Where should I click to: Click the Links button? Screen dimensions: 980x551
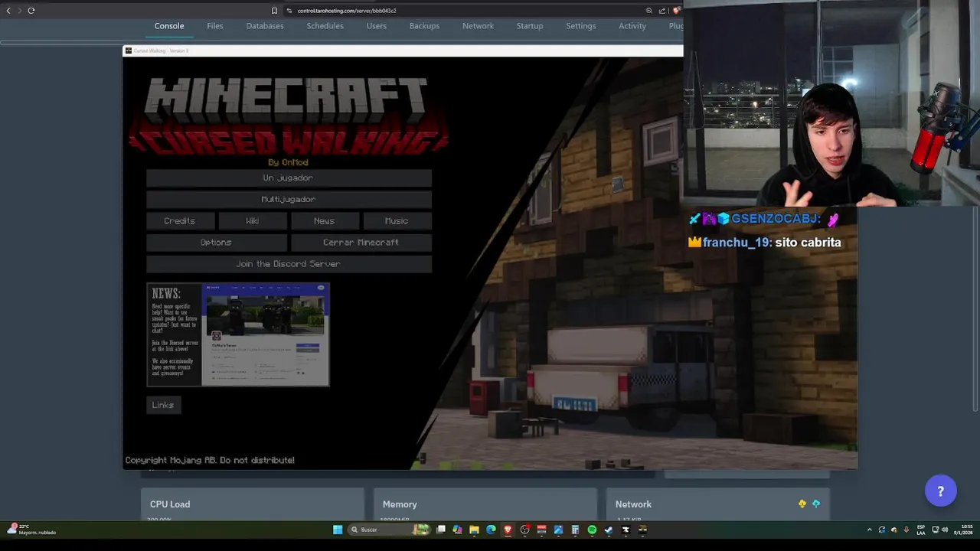(163, 405)
